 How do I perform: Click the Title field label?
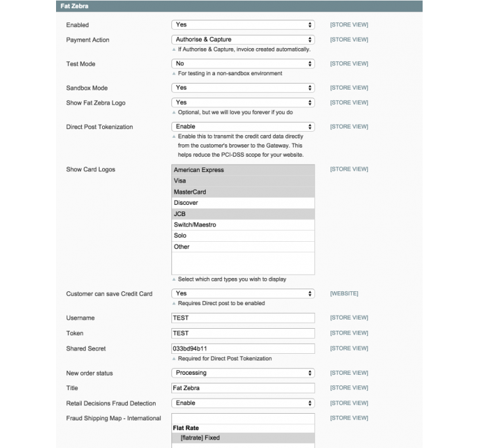click(x=72, y=388)
